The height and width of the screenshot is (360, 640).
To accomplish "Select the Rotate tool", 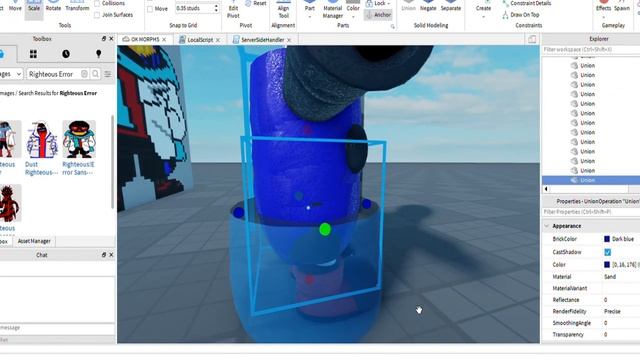I will click(53, 6).
